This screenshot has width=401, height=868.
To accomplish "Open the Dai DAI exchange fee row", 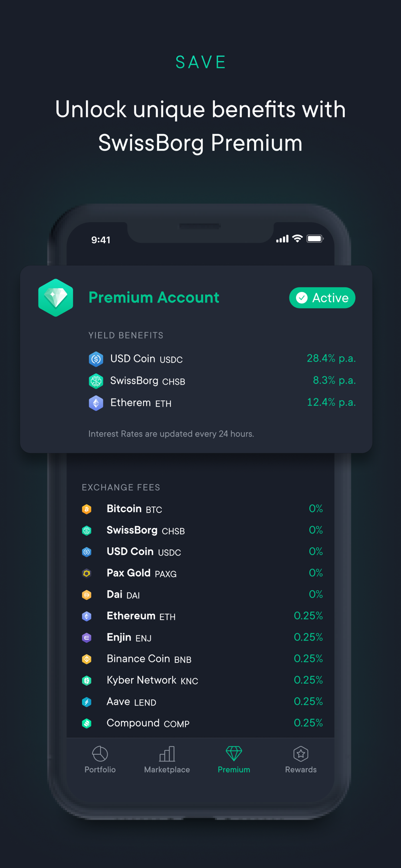I will point(202,595).
